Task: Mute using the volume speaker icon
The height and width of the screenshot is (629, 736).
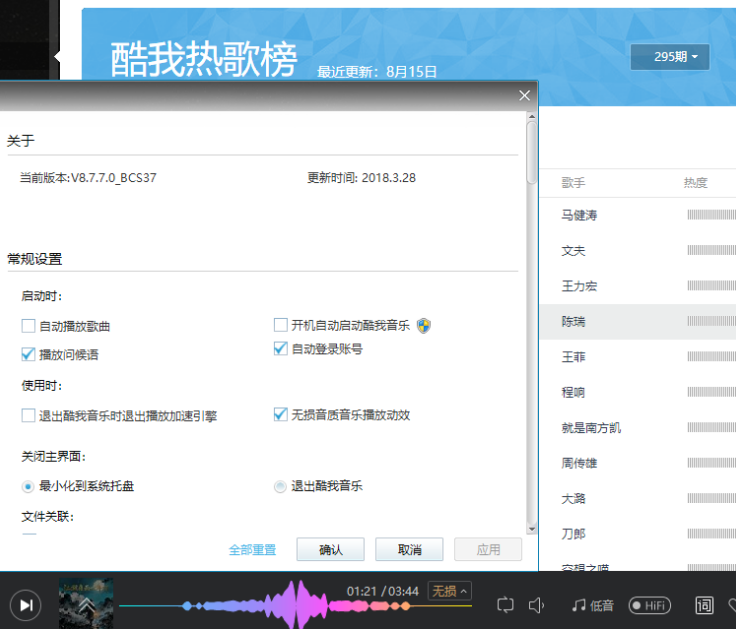Action: click(537, 605)
